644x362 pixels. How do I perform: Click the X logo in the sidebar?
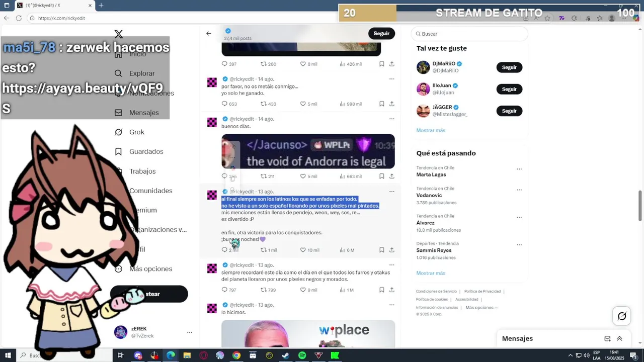point(119,34)
